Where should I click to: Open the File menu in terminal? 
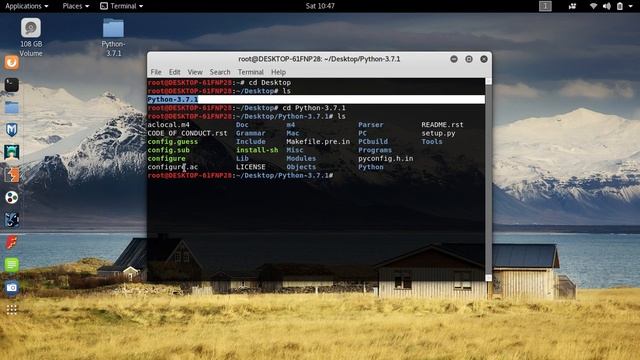pyautogui.click(x=156, y=72)
